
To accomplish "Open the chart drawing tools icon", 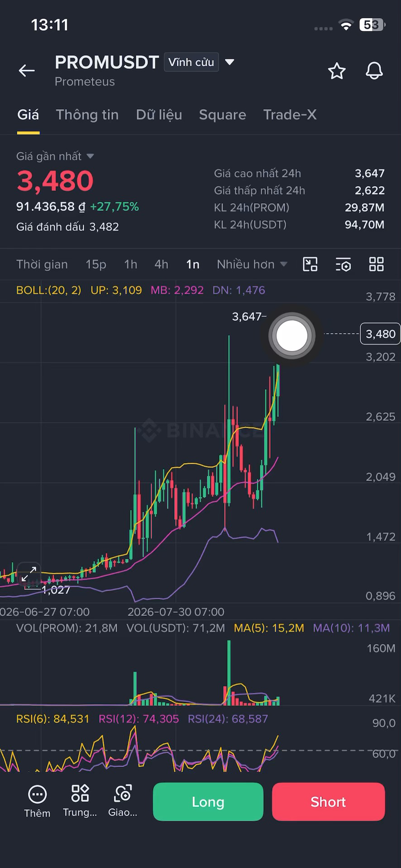I will pos(310,264).
